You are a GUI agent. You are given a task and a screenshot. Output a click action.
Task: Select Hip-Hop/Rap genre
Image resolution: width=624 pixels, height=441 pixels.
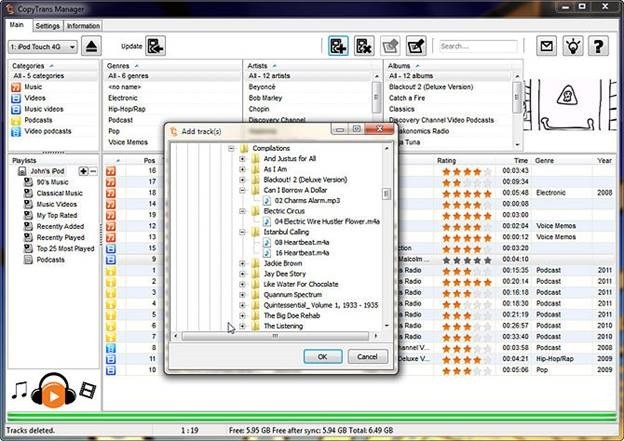[x=127, y=109]
